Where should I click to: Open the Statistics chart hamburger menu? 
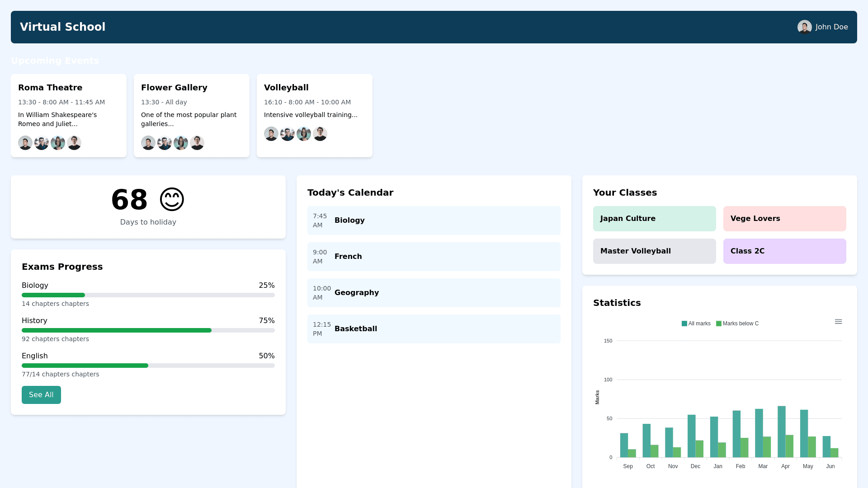(838, 322)
